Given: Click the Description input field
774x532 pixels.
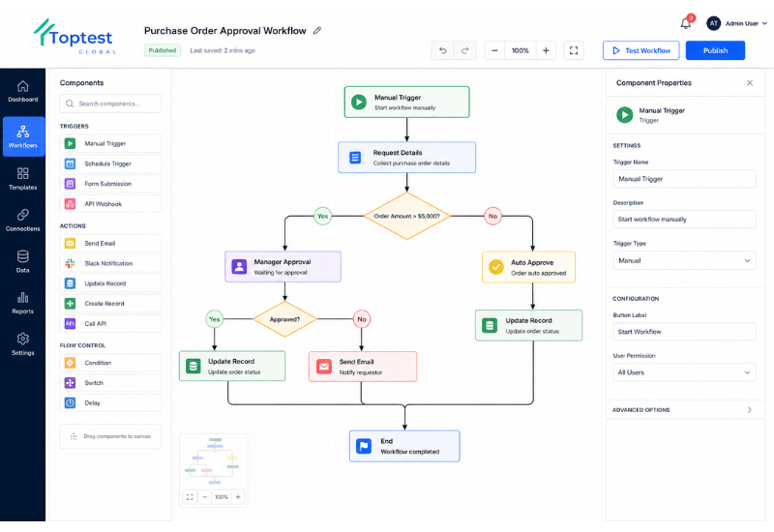Looking at the screenshot, I should tap(684, 220).
